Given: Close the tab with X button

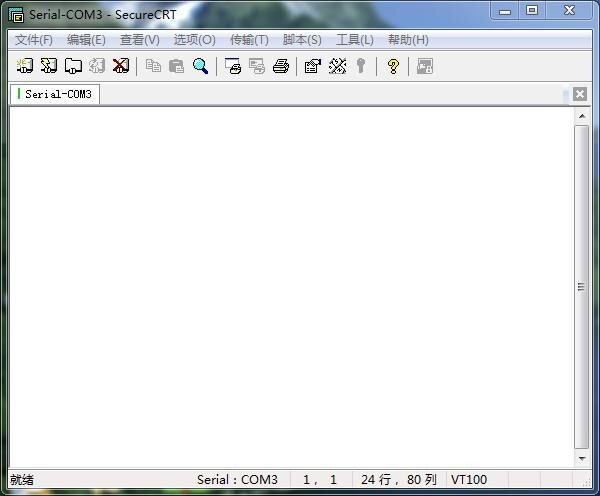Looking at the screenshot, I should coord(580,94).
